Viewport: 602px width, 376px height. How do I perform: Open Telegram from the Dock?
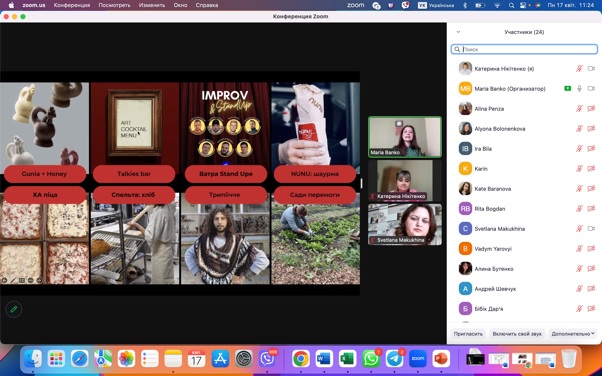[x=394, y=359]
